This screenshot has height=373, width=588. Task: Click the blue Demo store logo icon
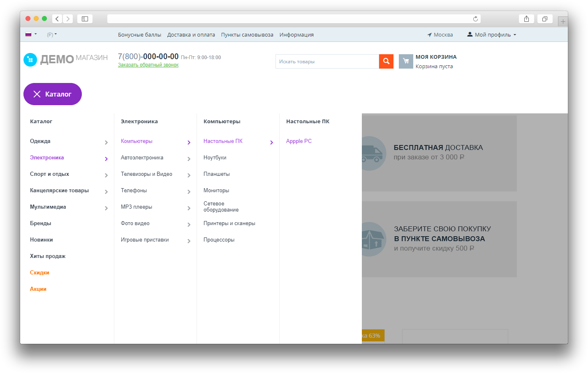[30, 60]
